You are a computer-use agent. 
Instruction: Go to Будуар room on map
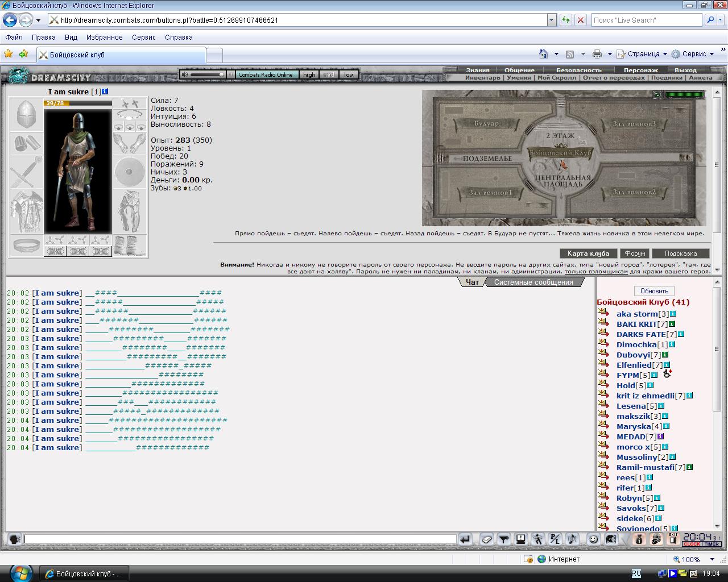click(487, 123)
